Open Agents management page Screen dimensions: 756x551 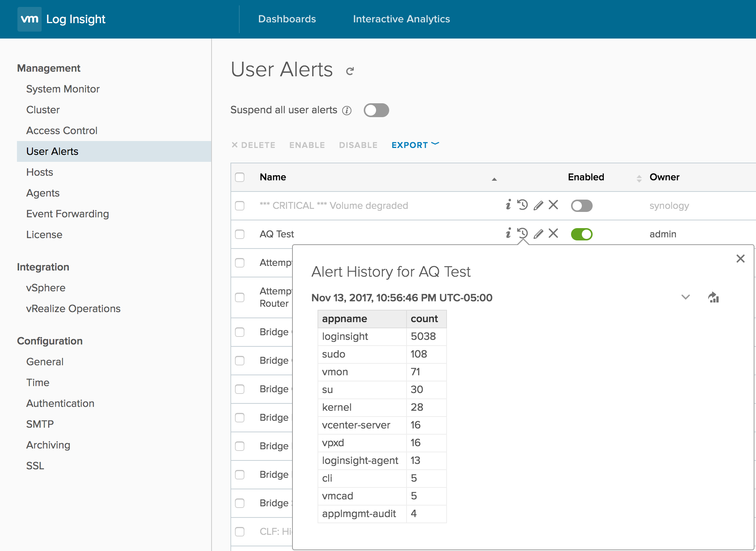pyautogui.click(x=43, y=193)
